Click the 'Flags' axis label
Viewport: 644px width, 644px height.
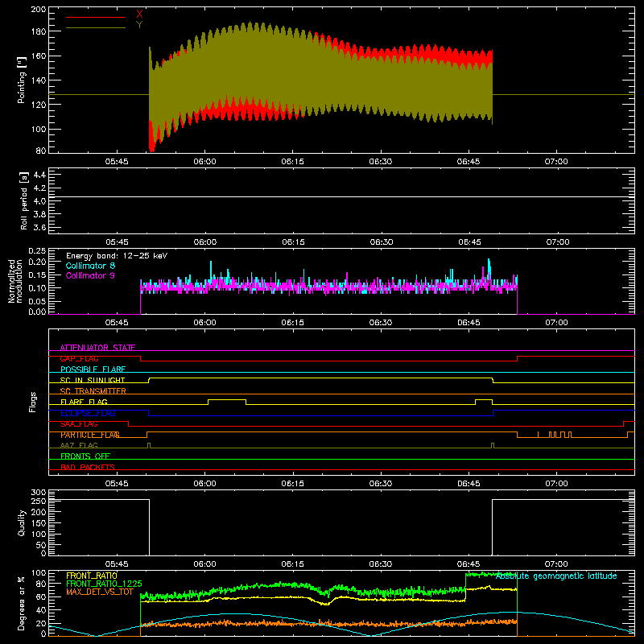point(33,402)
